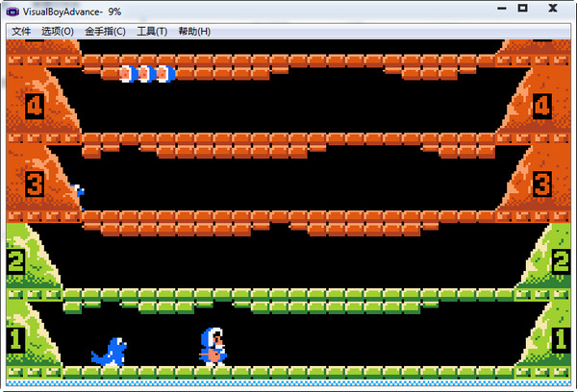577x392 pixels.
Task: Open the 选项(O) menu
Action: coord(57,31)
